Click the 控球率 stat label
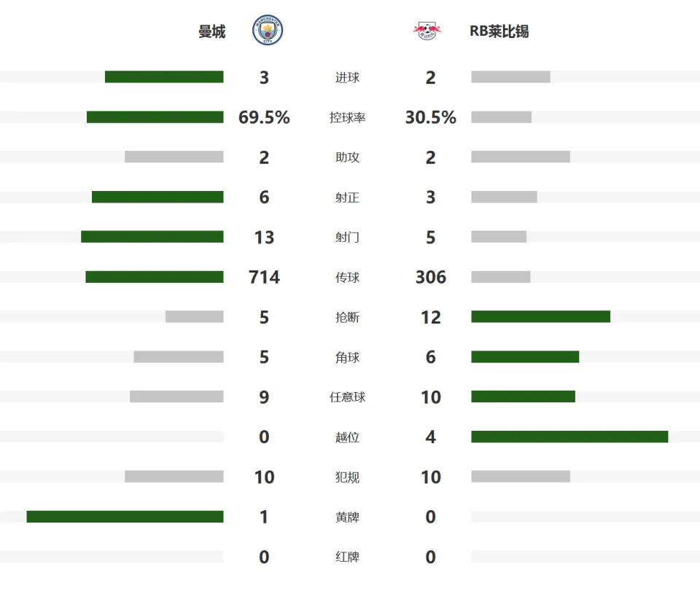Screen dimensions: 700x594 [347, 117]
